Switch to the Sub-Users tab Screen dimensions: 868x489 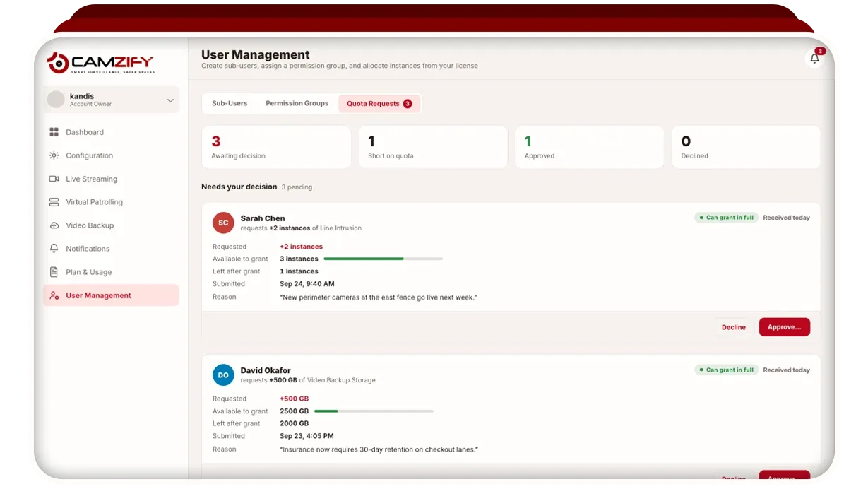[x=230, y=103]
